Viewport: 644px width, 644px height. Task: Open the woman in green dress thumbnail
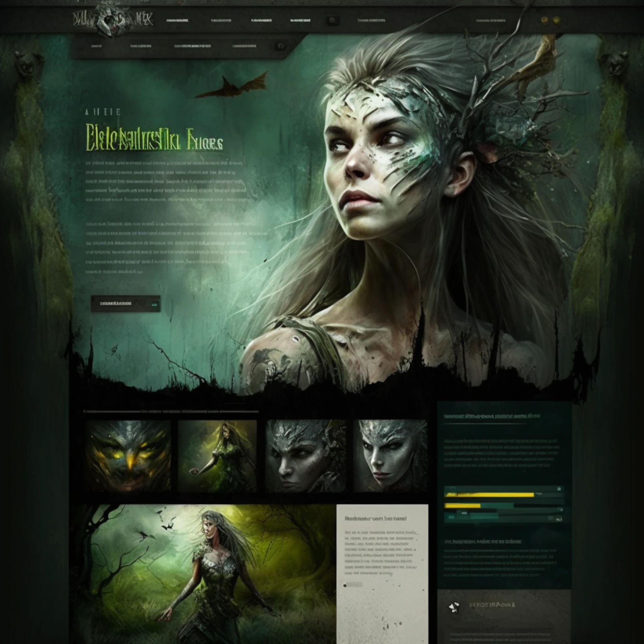coord(217,456)
